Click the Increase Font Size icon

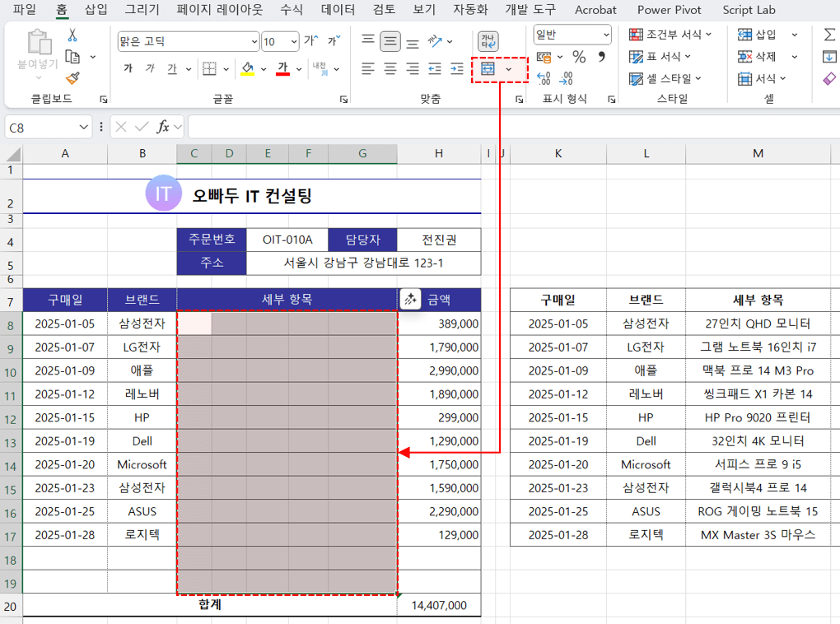tap(310, 41)
